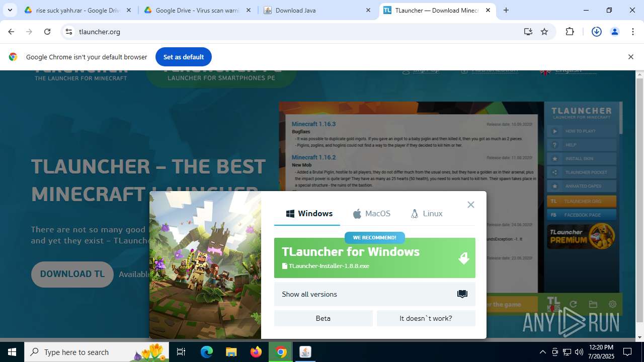The width and height of the screenshot is (644, 362).
Task: Click settings gear in launcher screenshot
Action: [612, 304]
